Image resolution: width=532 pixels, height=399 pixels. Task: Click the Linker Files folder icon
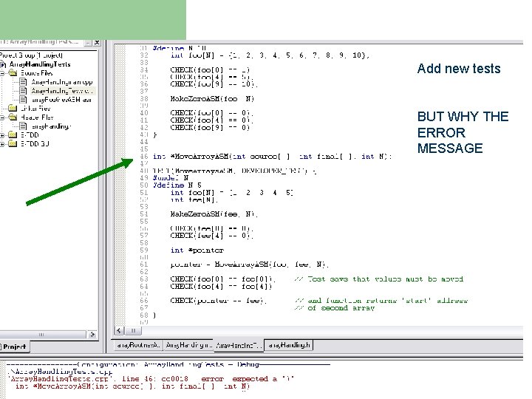point(13,108)
